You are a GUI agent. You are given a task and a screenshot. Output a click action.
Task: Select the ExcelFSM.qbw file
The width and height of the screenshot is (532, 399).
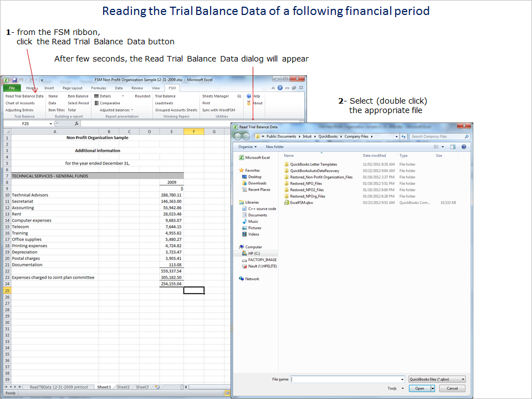[x=299, y=203]
